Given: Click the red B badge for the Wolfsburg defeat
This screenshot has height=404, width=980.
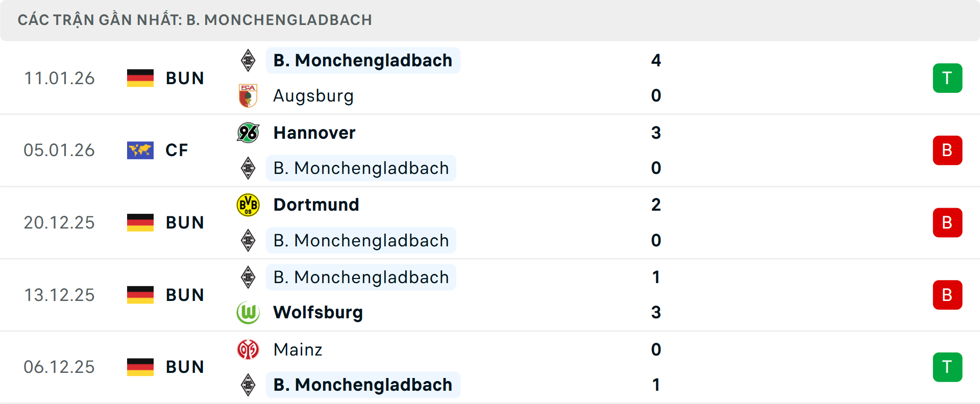Looking at the screenshot, I should [x=947, y=294].
